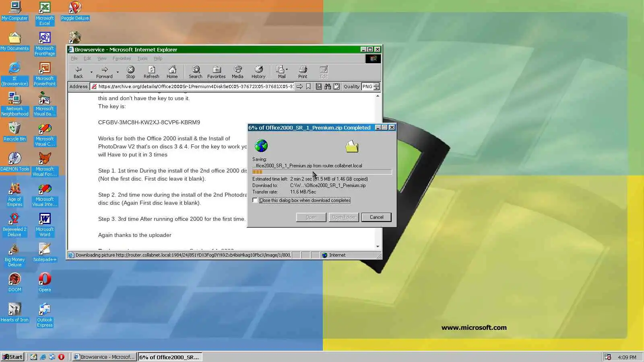Switch to the 6% of Office2000_SR taskbar button

169,357
